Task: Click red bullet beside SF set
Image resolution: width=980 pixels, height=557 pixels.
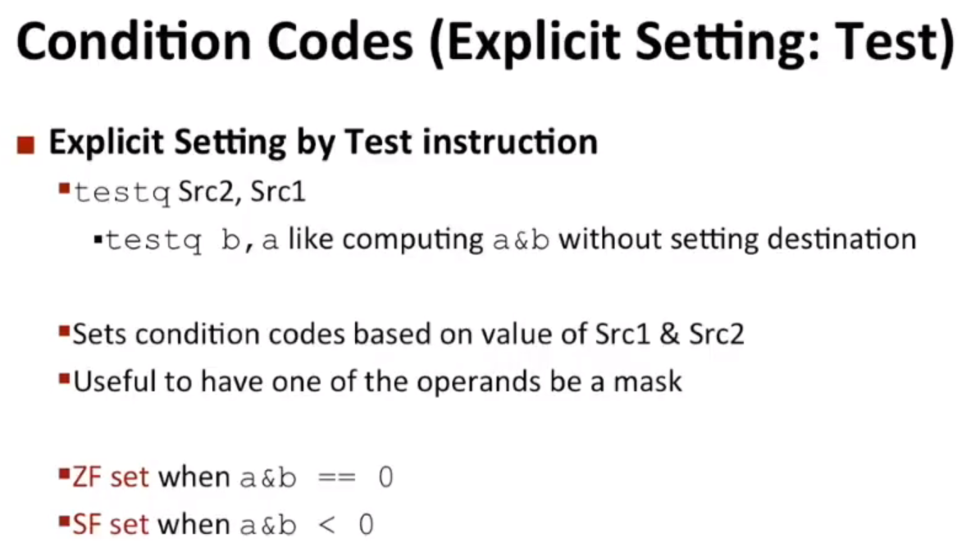Action: click(x=64, y=522)
